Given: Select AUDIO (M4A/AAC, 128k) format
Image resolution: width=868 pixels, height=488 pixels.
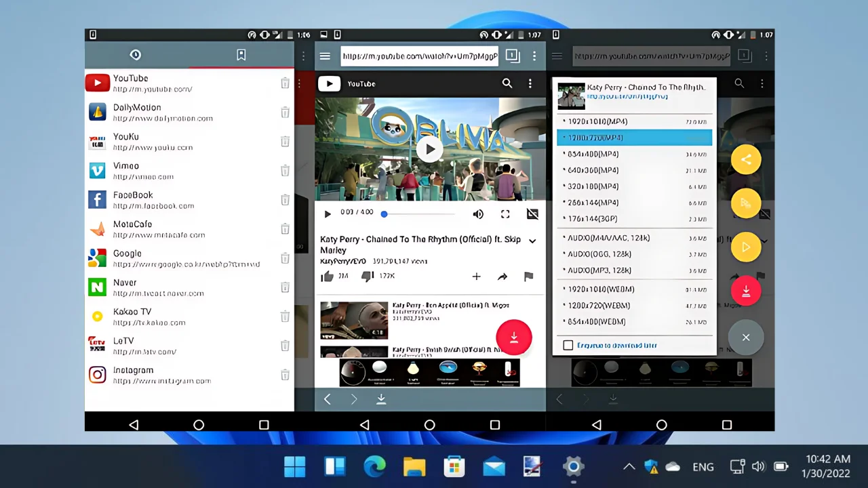Looking at the screenshot, I should (x=634, y=238).
